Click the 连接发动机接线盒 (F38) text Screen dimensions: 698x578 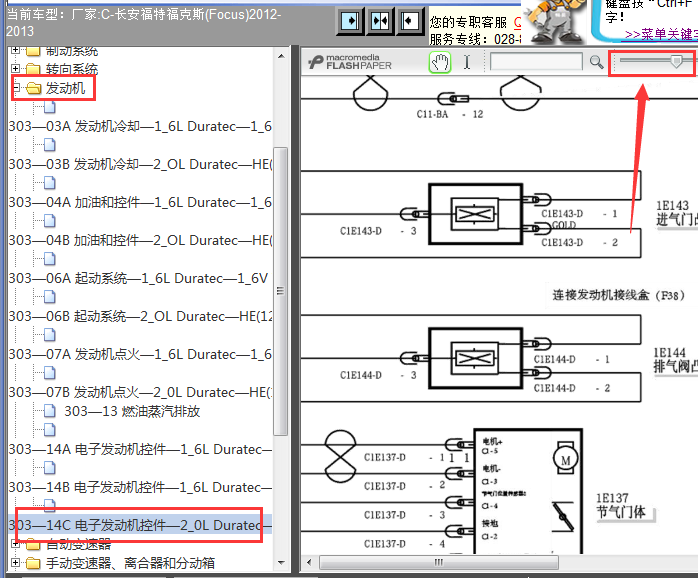(x=618, y=295)
